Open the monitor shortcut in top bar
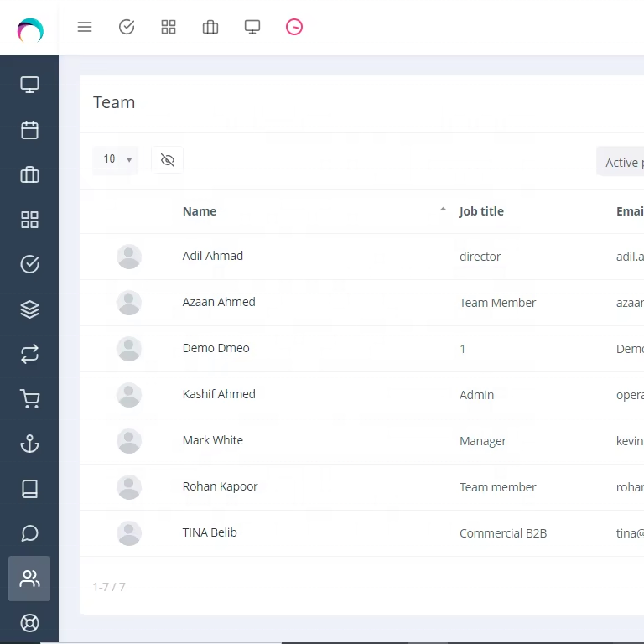This screenshot has width=644, height=644. pyautogui.click(x=252, y=27)
